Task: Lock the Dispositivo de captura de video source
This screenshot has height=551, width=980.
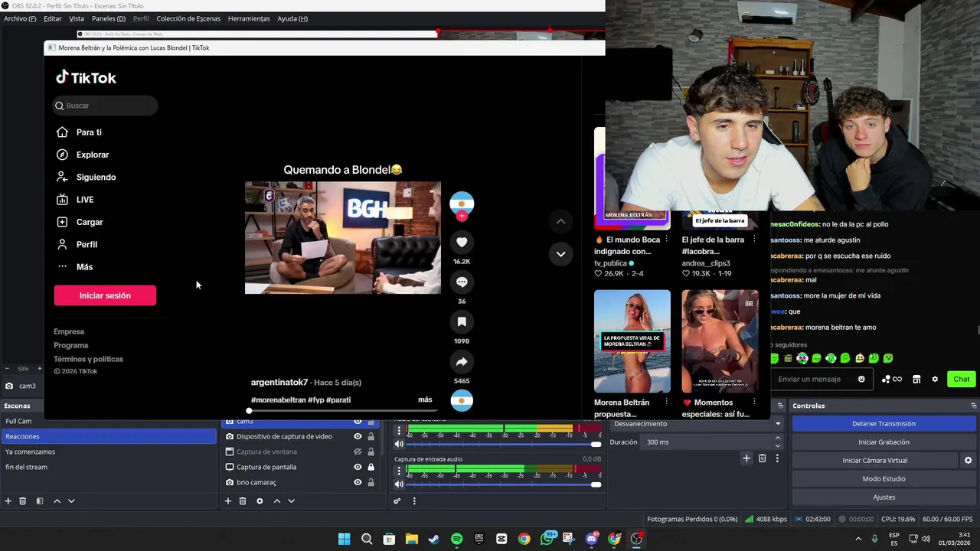Action: 371,437
